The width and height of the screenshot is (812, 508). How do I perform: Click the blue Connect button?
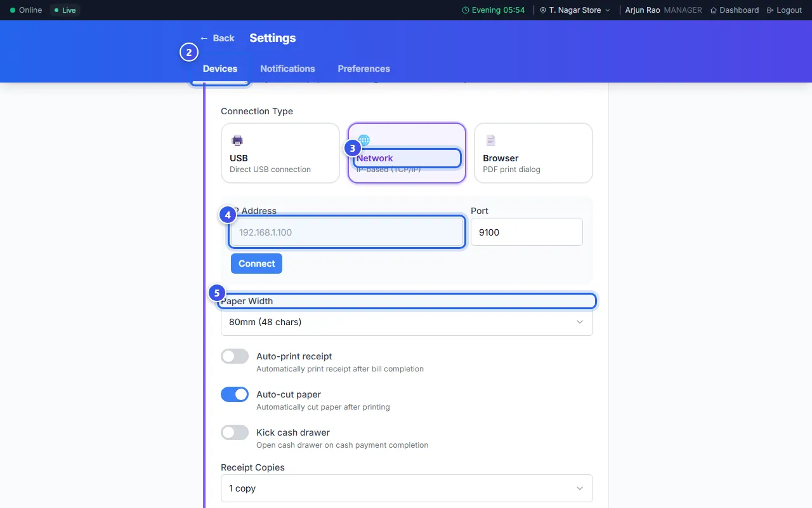tap(256, 264)
